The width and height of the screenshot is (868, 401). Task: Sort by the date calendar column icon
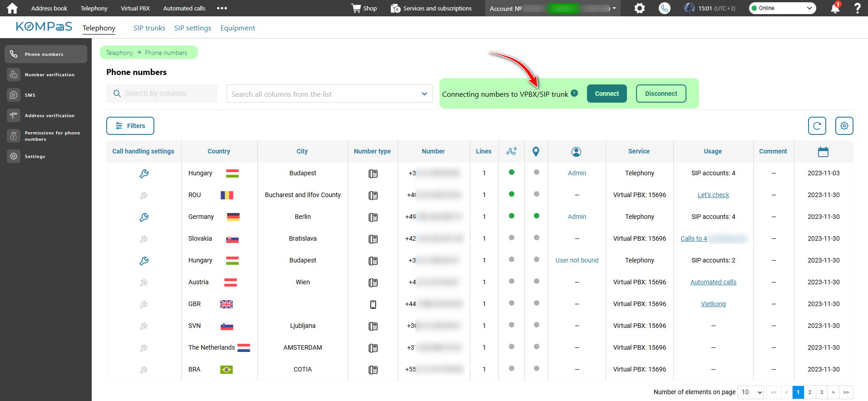[x=823, y=152]
